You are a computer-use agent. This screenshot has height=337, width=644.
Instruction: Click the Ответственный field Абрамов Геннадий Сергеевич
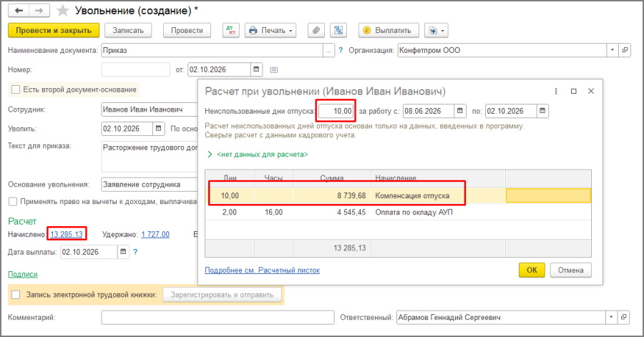click(x=501, y=317)
